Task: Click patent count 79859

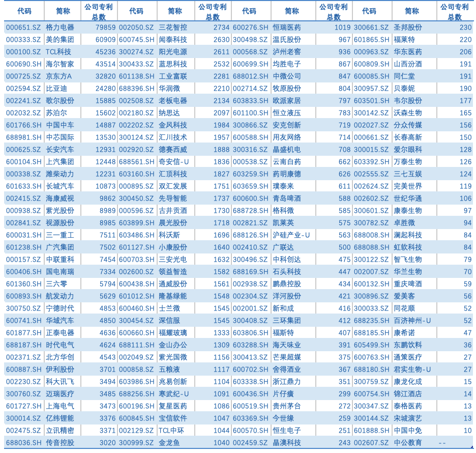Action: 105,27
